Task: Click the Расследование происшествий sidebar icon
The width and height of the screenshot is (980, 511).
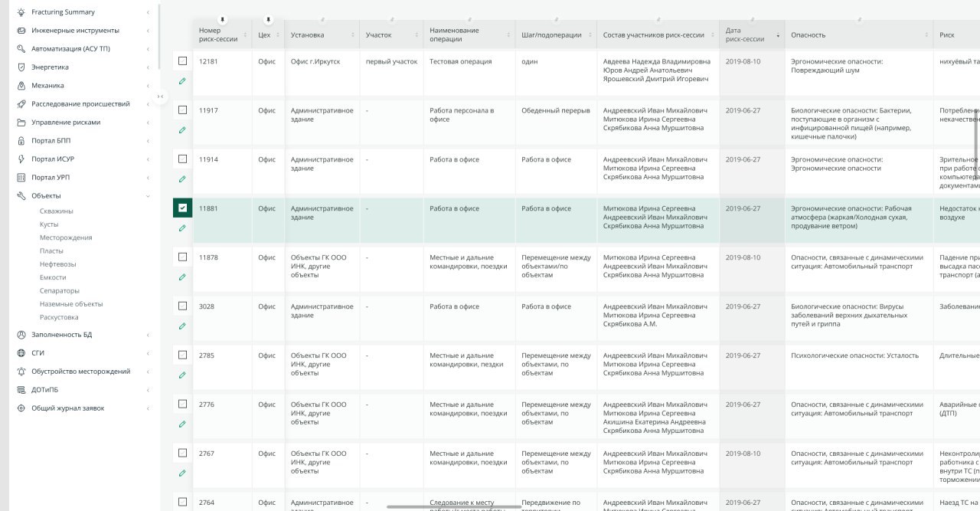Action: [x=21, y=104]
